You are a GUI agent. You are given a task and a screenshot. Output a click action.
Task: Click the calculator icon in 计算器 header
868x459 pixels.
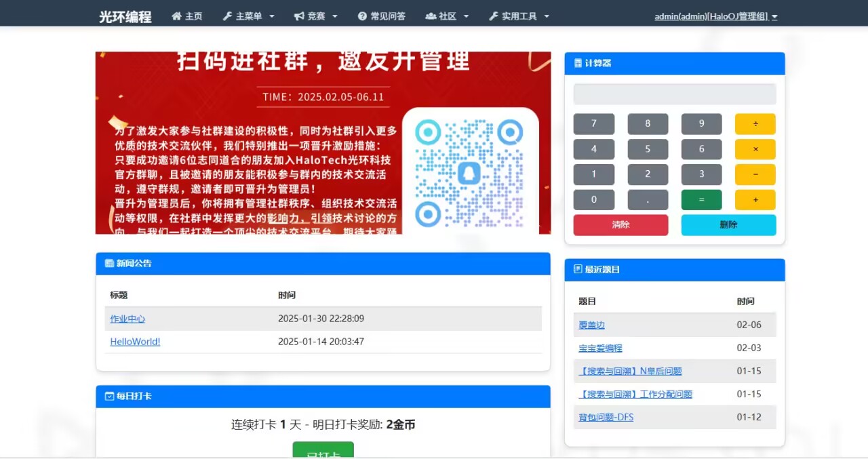pos(578,63)
